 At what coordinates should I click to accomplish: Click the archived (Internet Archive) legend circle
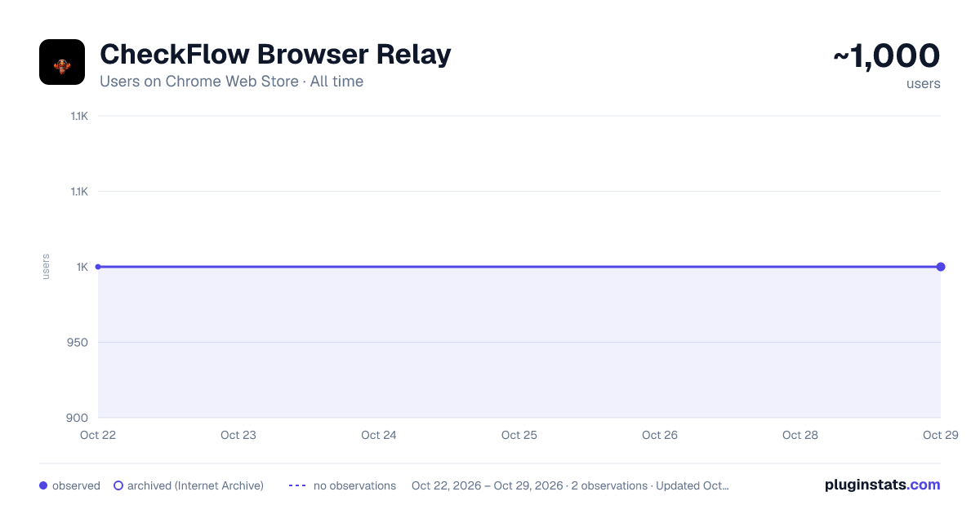[x=118, y=485]
